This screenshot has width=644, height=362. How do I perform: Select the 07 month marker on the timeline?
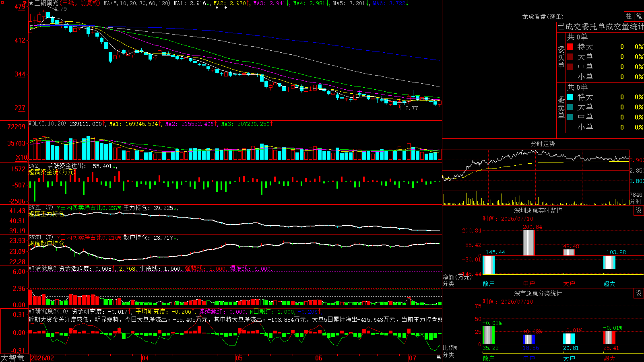click(413, 358)
